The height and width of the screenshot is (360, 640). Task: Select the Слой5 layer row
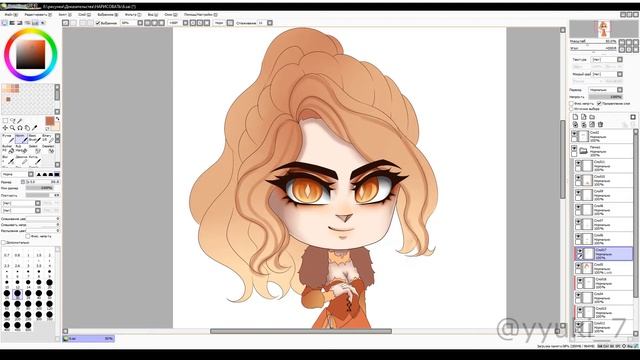click(x=604, y=268)
